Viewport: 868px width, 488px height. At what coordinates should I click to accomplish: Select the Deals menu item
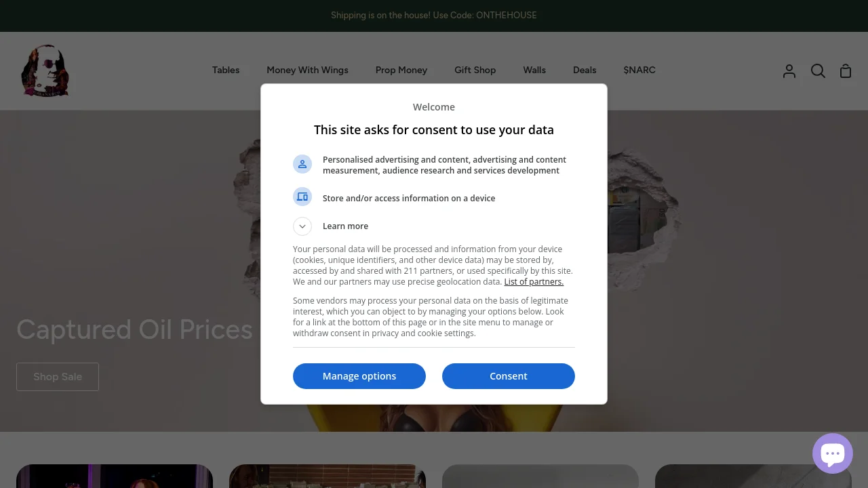pos(585,70)
